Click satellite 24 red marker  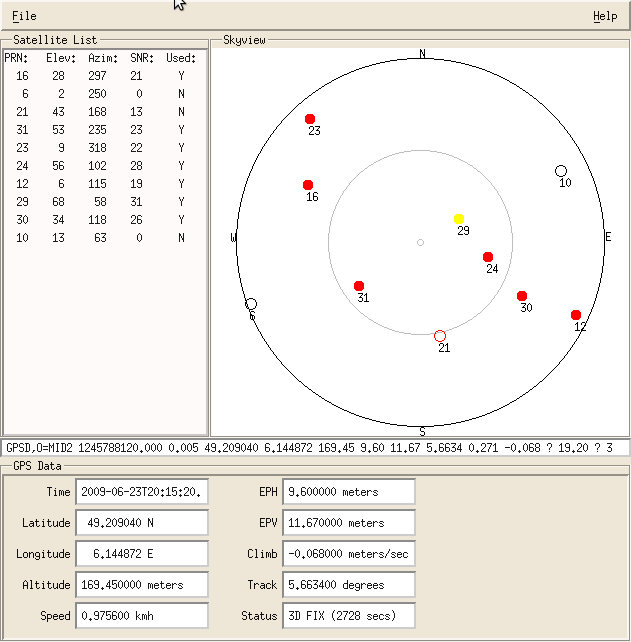(488, 257)
